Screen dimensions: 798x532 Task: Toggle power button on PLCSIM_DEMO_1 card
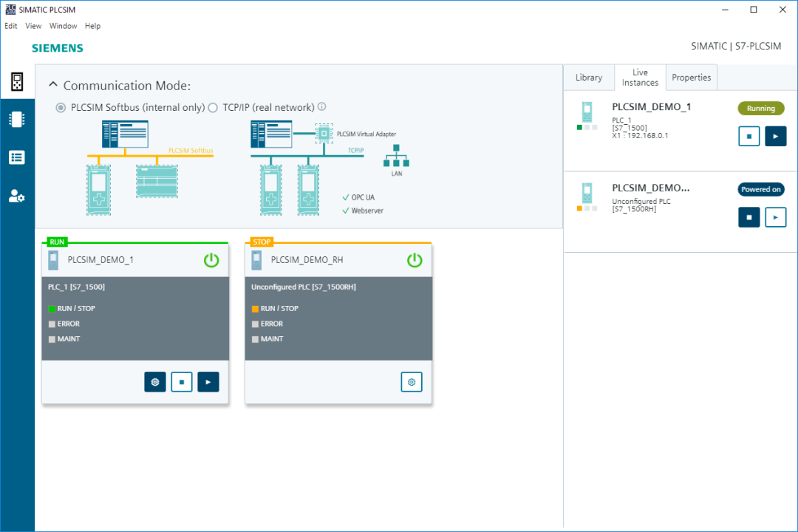point(211,260)
